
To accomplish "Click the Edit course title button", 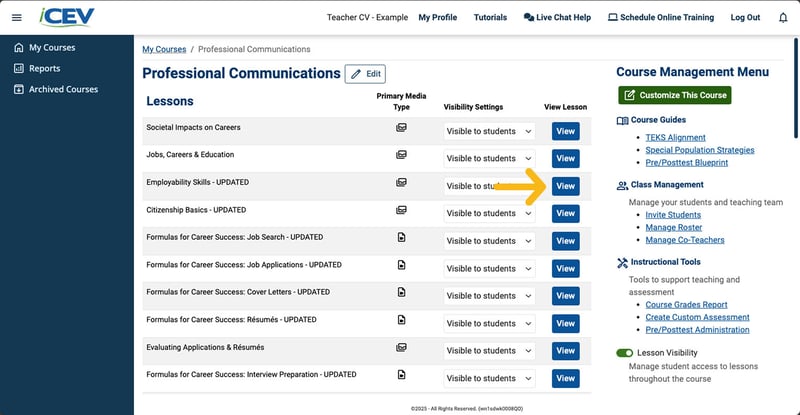I will [365, 74].
